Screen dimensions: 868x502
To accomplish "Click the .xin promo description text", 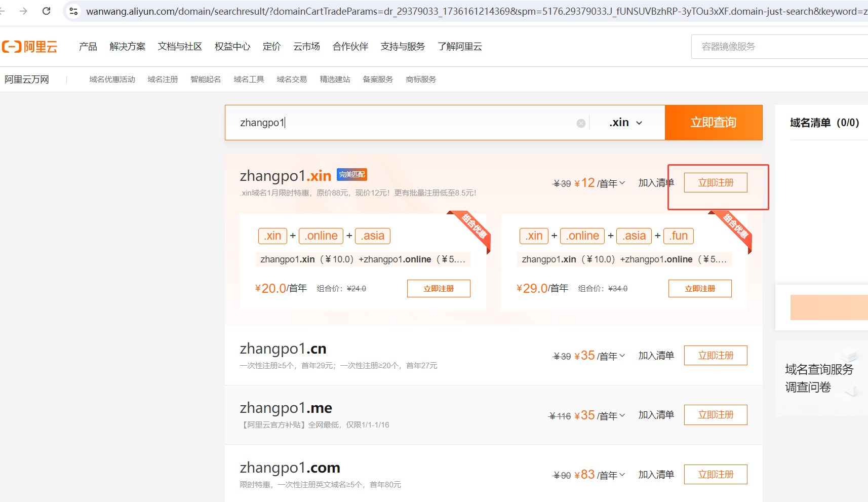I will pos(358,193).
